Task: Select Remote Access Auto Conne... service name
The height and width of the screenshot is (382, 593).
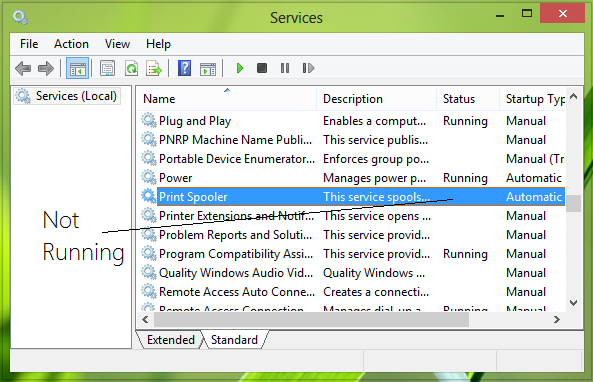Action: click(237, 292)
